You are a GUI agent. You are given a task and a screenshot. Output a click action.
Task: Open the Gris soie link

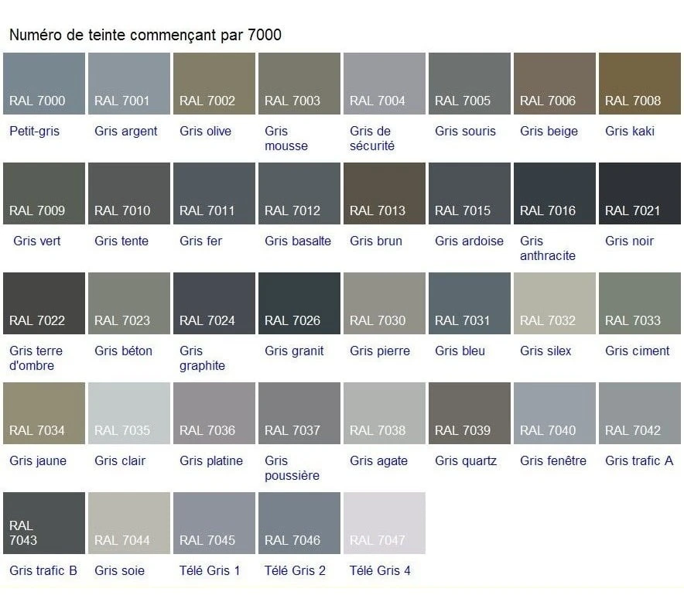pos(119,570)
